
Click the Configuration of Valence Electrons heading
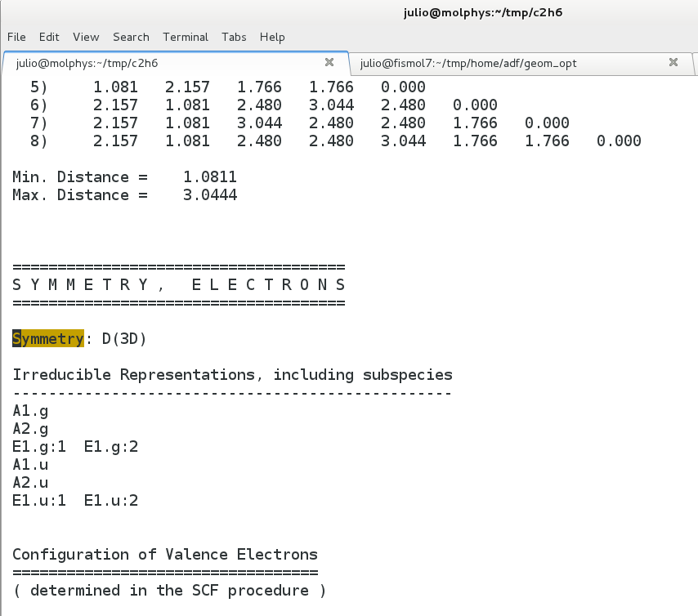pos(165,555)
